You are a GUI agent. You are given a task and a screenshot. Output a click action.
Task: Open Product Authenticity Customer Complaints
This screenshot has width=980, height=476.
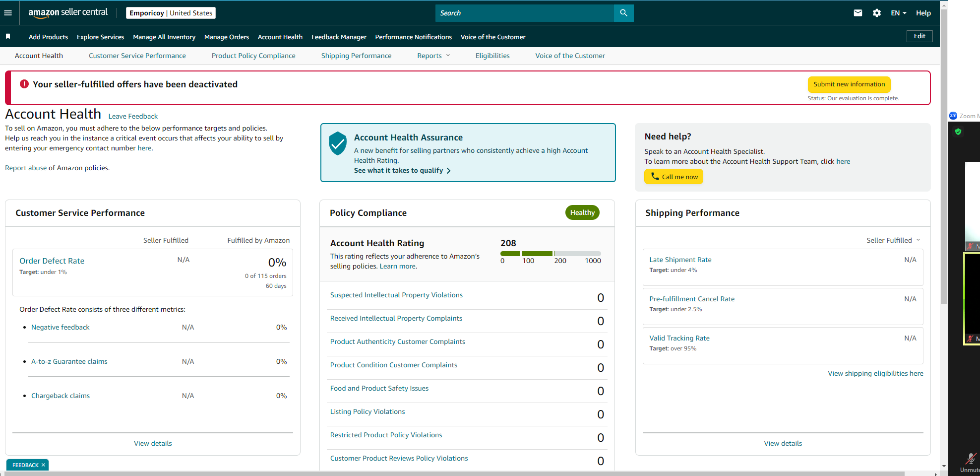click(x=398, y=341)
